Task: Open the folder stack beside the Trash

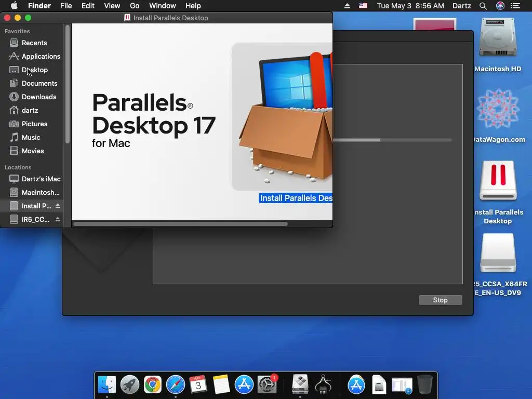Action: [x=402, y=385]
